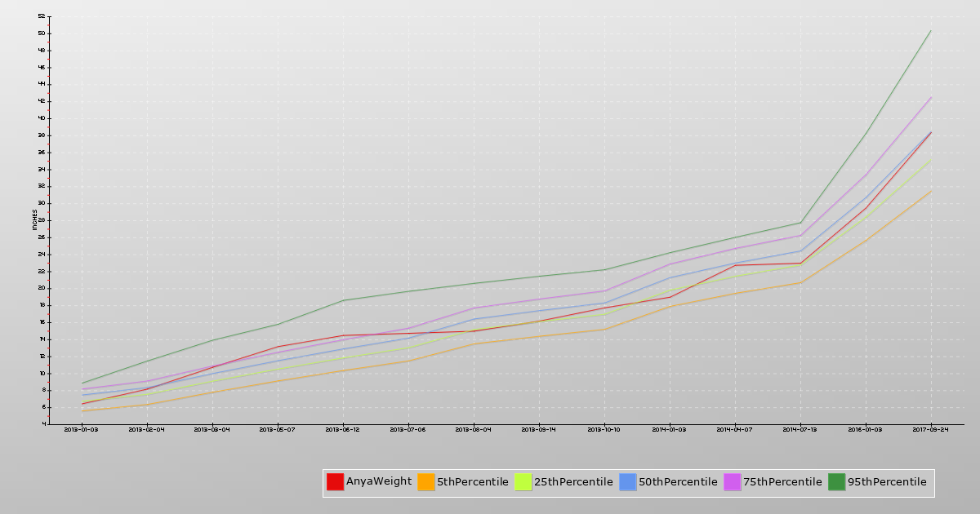Select the purple 75thPercentile legend swatch
Viewport: 980px width, 514px height.
pos(732,482)
